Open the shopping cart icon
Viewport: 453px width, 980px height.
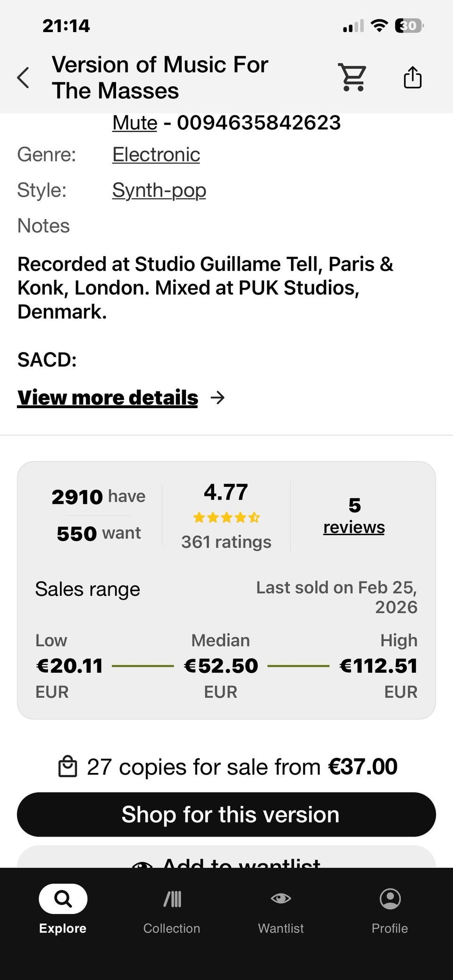click(x=352, y=77)
